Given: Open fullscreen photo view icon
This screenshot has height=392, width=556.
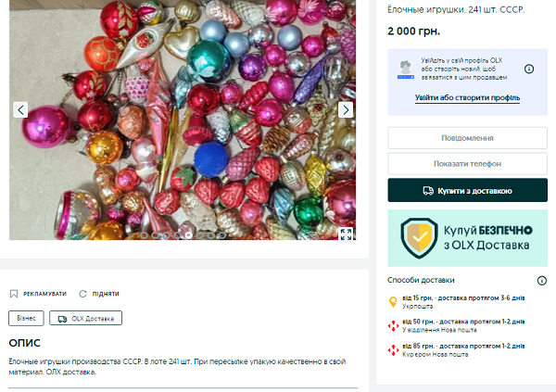Looking at the screenshot, I should pyautogui.click(x=346, y=234).
